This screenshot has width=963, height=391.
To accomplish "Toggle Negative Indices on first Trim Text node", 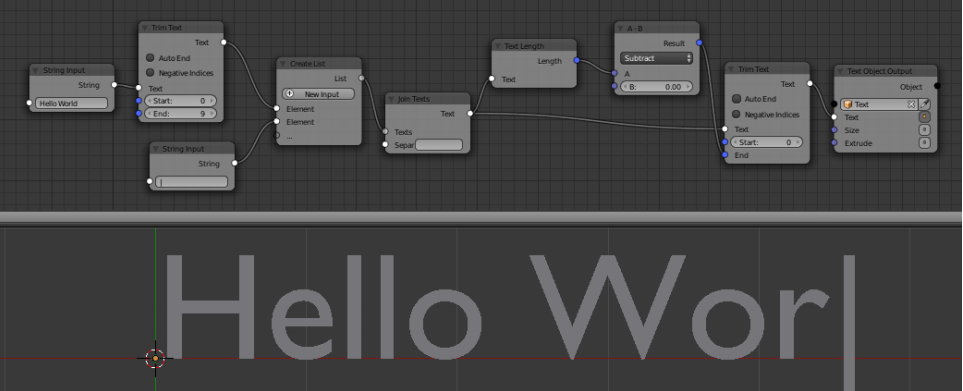I will [x=150, y=72].
